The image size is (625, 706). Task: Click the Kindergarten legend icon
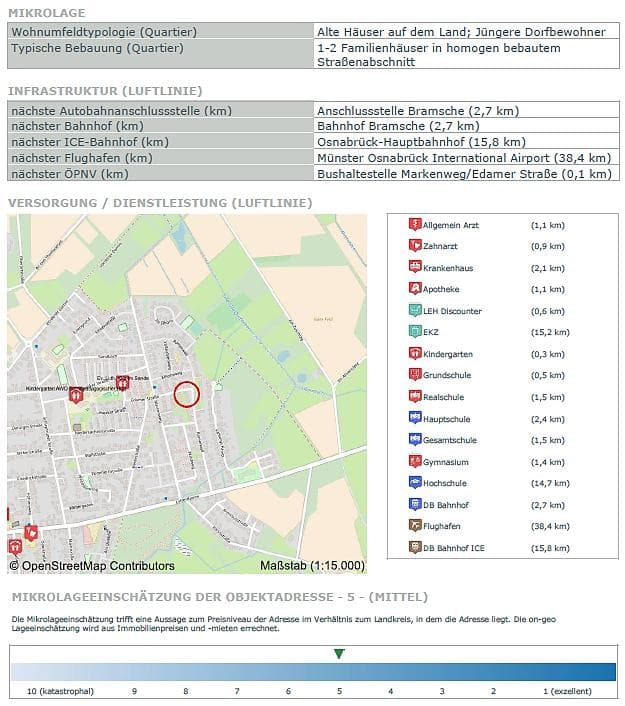click(x=415, y=354)
